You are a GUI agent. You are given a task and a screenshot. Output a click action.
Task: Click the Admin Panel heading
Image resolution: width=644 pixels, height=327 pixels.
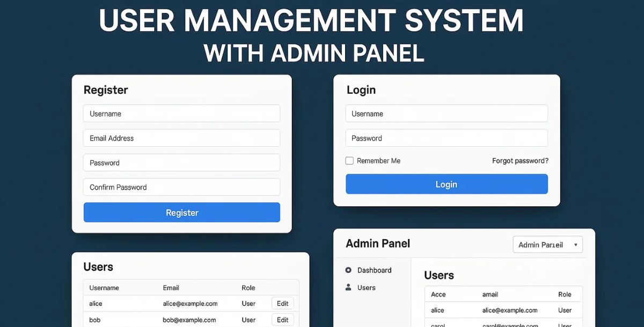click(378, 243)
